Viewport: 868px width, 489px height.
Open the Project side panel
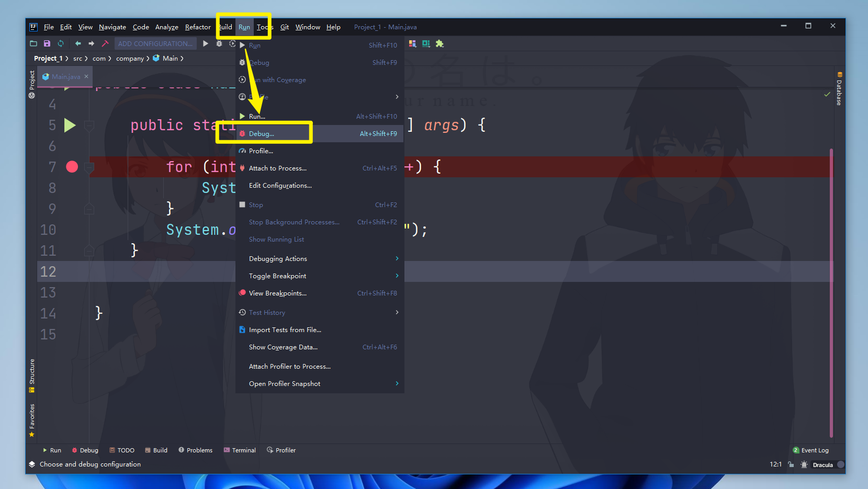coord(32,84)
